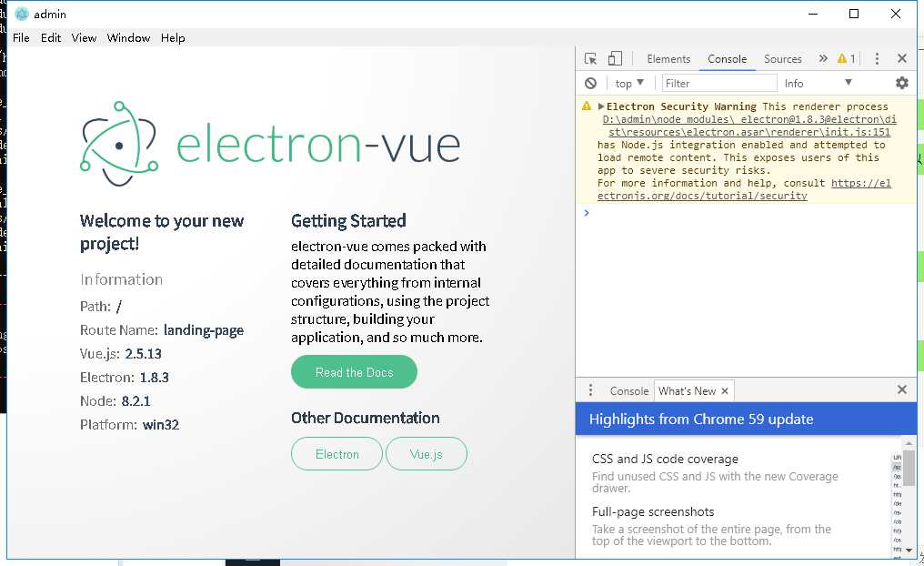
Task: Click the Read the Docs button
Action: tap(354, 372)
